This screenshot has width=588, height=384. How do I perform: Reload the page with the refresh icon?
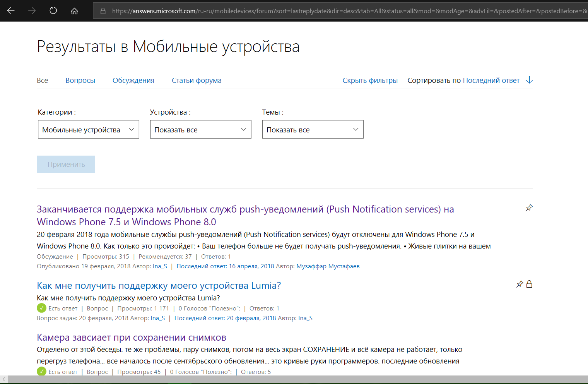click(53, 11)
